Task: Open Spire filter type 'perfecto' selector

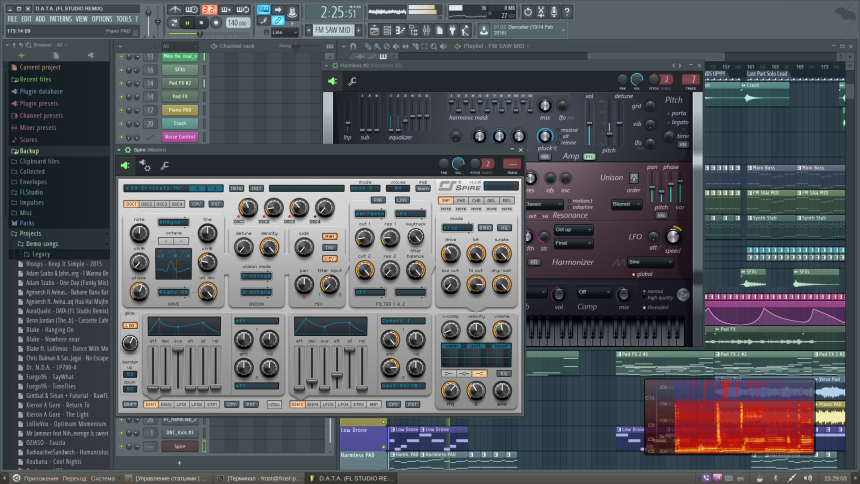Action: 370,213
